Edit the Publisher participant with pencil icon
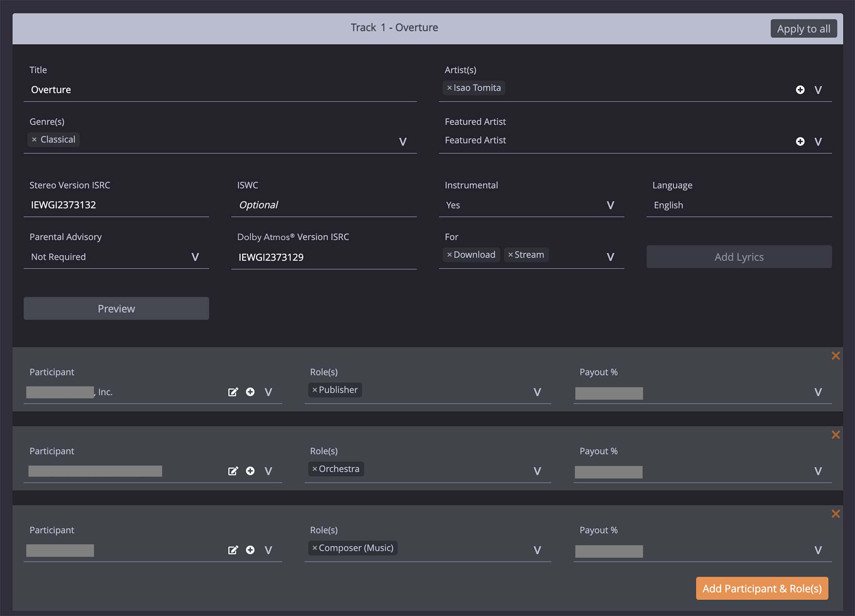 (x=233, y=392)
